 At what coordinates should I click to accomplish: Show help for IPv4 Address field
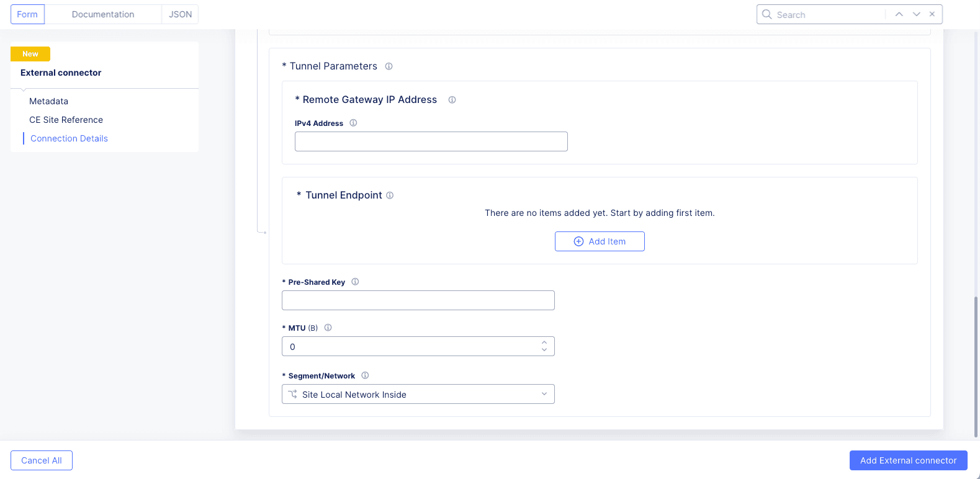(353, 123)
